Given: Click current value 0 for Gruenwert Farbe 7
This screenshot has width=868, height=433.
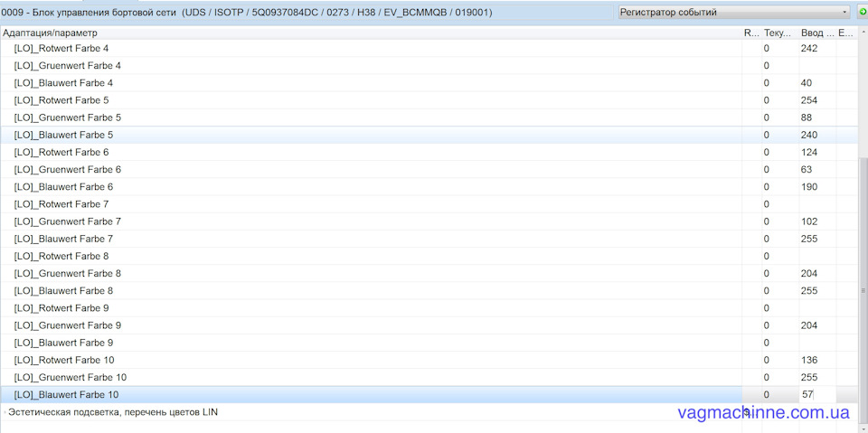Looking at the screenshot, I should [x=767, y=221].
